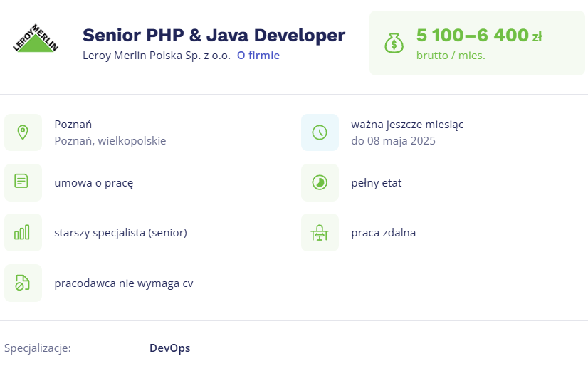
Task: Click the Leroy Merlin Polska Sp. z o.o. name
Action: [156, 56]
